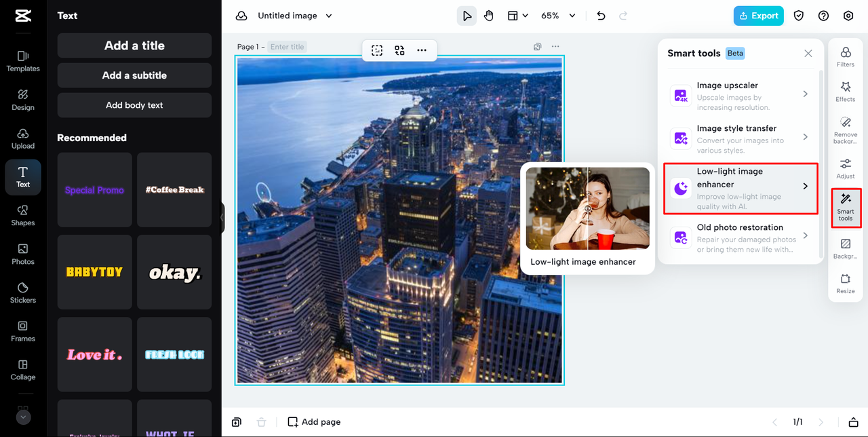Open the Remove background tool

pyautogui.click(x=846, y=130)
